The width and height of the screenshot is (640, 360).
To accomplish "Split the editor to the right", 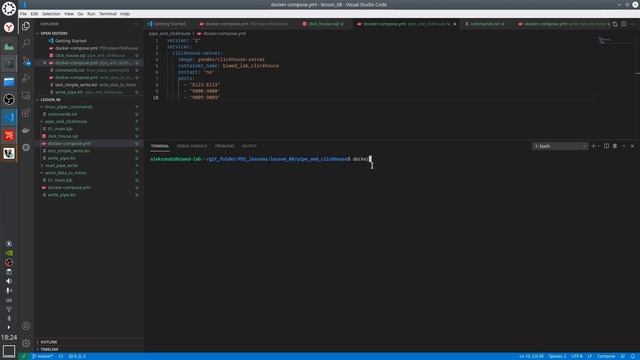I will [624, 24].
